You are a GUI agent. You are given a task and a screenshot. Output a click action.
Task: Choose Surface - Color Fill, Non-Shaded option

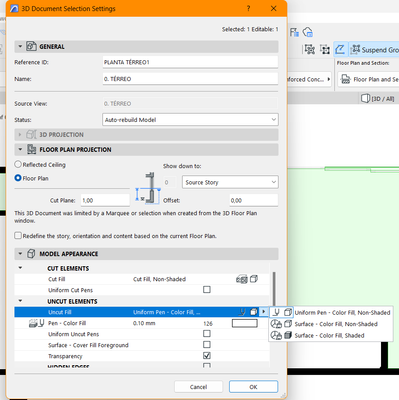336,324
